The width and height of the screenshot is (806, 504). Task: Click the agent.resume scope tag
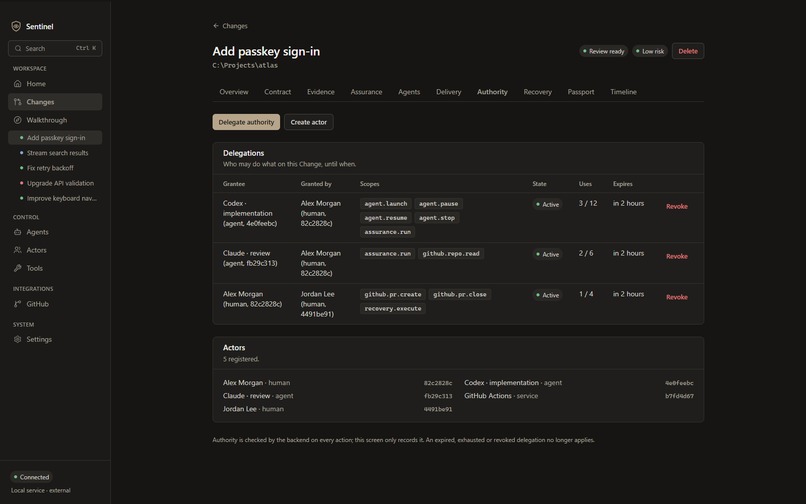pos(386,218)
